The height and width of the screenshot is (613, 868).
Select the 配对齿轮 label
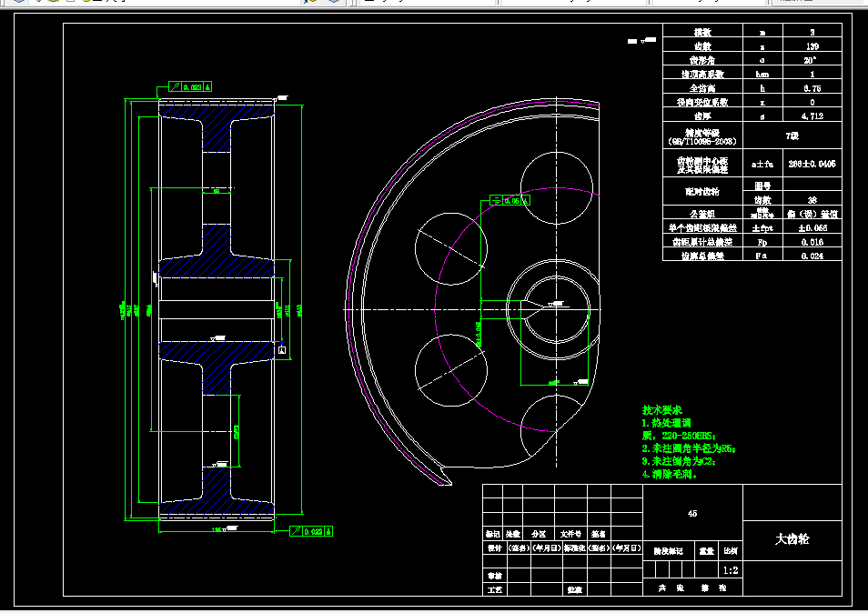(702, 191)
